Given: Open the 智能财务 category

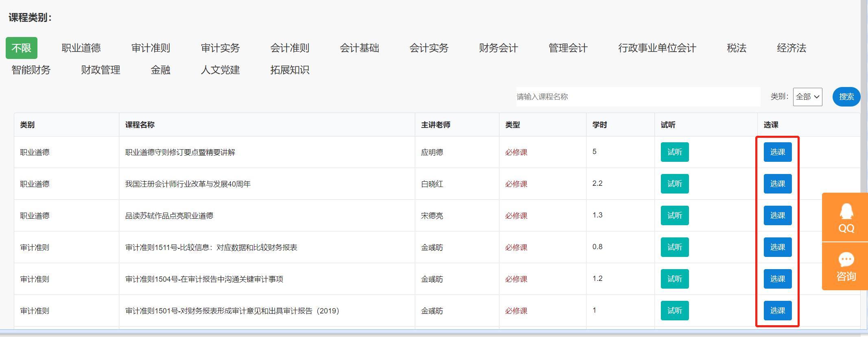Looking at the screenshot, I should click(31, 70).
